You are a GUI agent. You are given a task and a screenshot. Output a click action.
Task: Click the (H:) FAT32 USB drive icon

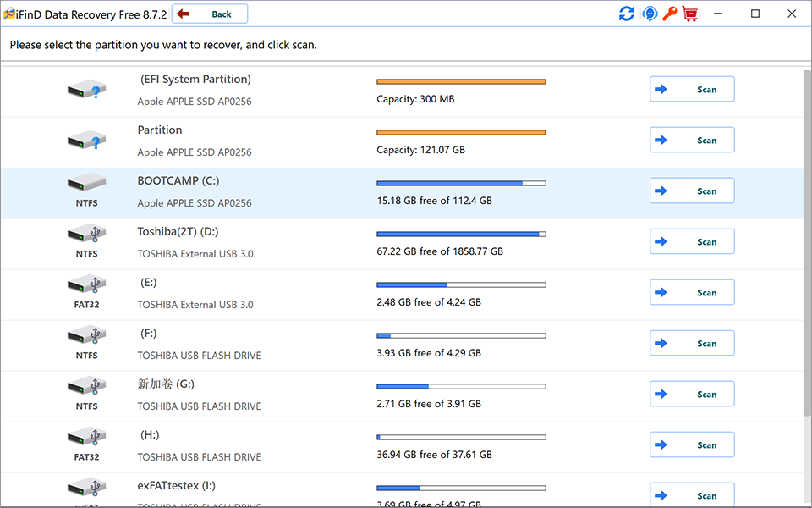click(x=86, y=437)
